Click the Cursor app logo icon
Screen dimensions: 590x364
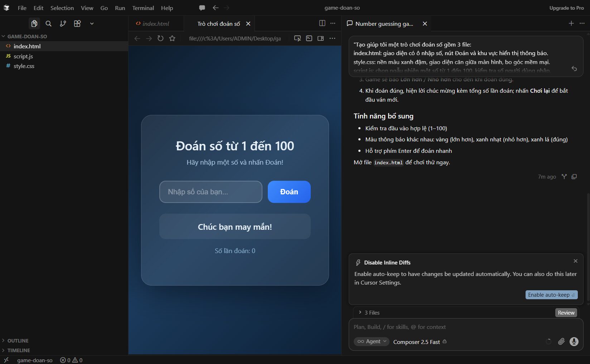click(6, 8)
